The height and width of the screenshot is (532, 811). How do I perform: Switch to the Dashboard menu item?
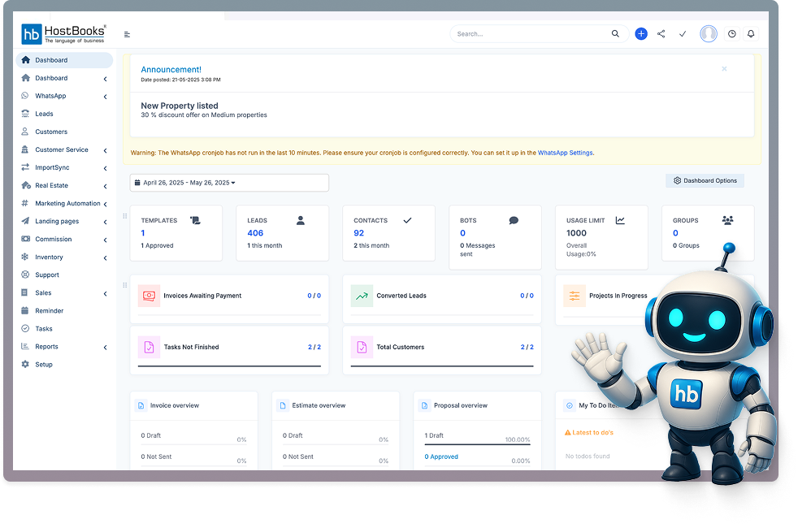point(49,78)
